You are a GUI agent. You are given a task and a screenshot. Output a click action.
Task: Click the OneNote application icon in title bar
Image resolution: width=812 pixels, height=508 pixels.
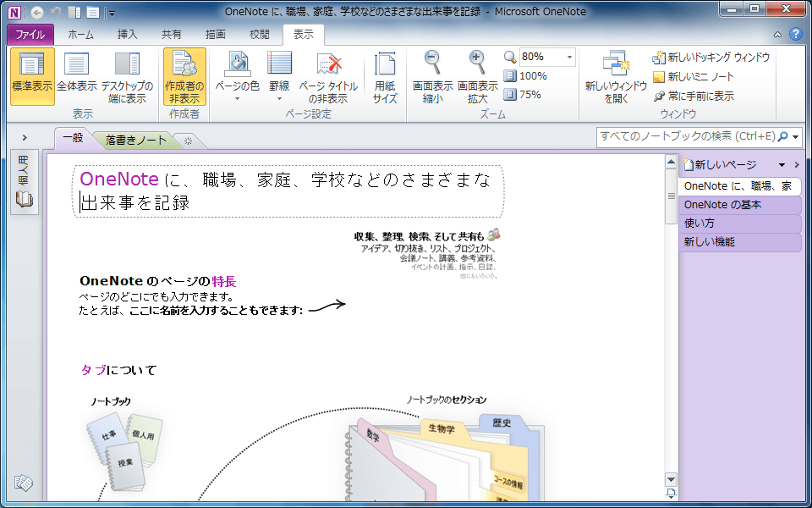tap(14, 13)
